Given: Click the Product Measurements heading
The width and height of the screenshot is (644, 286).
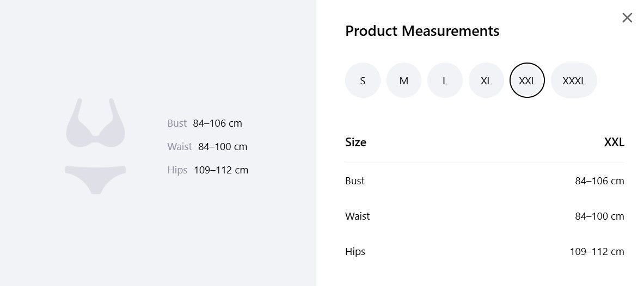Looking at the screenshot, I should tap(422, 31).
